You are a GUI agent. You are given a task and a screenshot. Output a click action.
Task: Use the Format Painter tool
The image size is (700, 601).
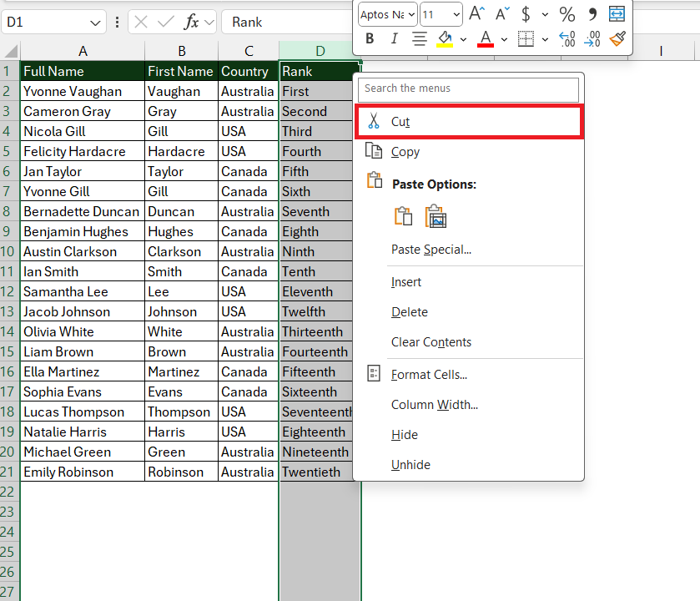click(617, 38)
